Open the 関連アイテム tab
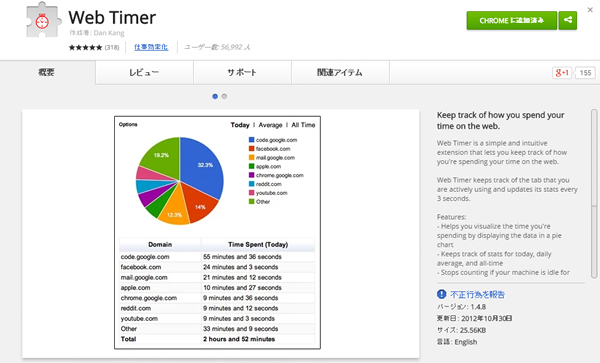600x363 pixels. pos(340,72)
